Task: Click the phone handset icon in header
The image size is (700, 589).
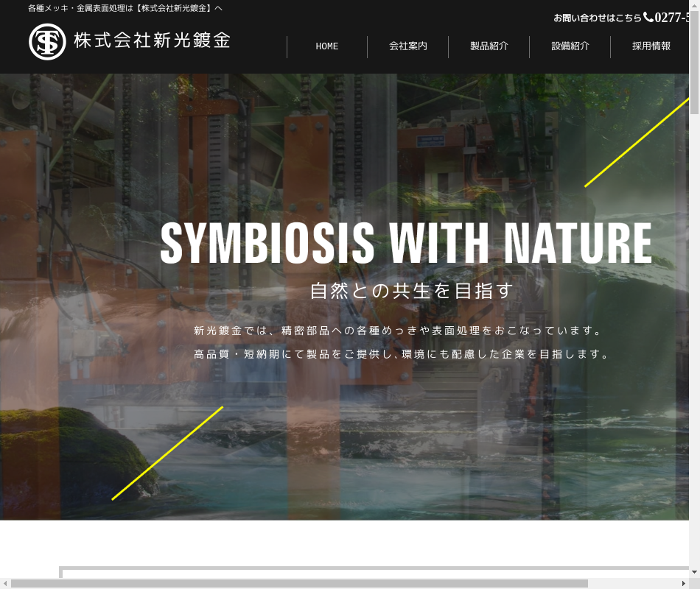Action: pyautogui.click(x=648, y=17)
